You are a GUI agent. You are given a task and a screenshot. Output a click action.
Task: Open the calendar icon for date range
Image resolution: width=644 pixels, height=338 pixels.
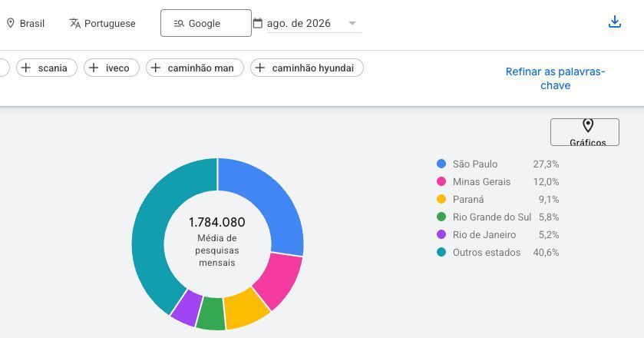point(257,23)
